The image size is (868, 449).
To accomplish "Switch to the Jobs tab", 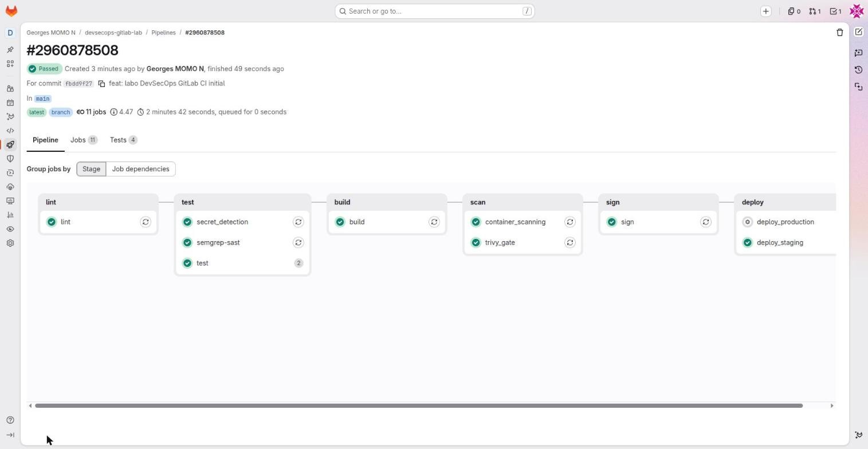I will [x=84, y=140].
